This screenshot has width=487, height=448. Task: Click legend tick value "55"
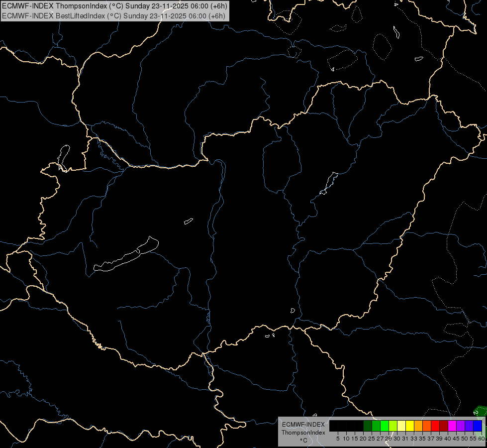point(473,439)
